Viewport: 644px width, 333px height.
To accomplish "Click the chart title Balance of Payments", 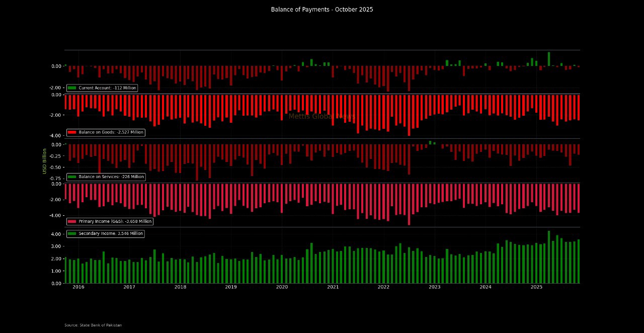I will pyautogui.click(x=322, y=10).
